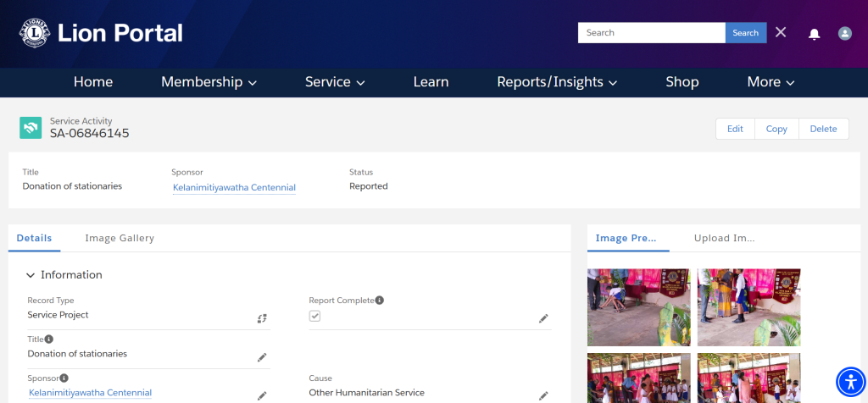Open the accessibility widget icon
The height and width of the screenshot is (403, 868).
[x=851, y=382]
